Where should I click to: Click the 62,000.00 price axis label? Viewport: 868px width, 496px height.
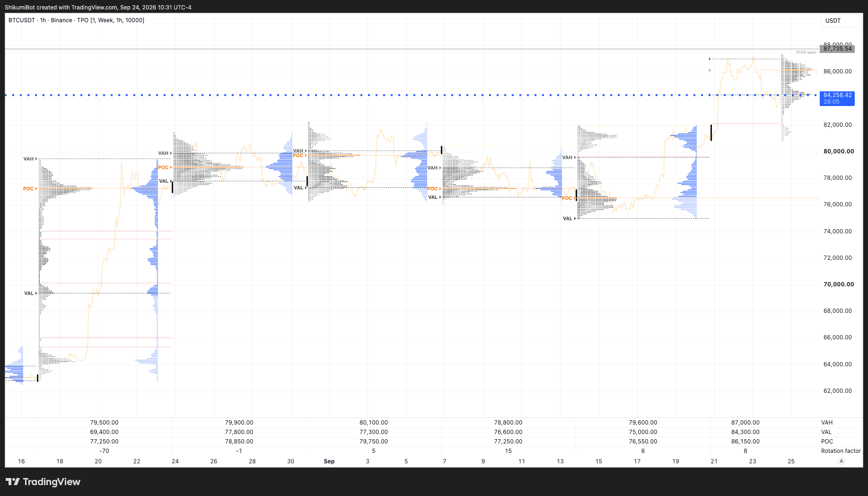pos(838,391)
